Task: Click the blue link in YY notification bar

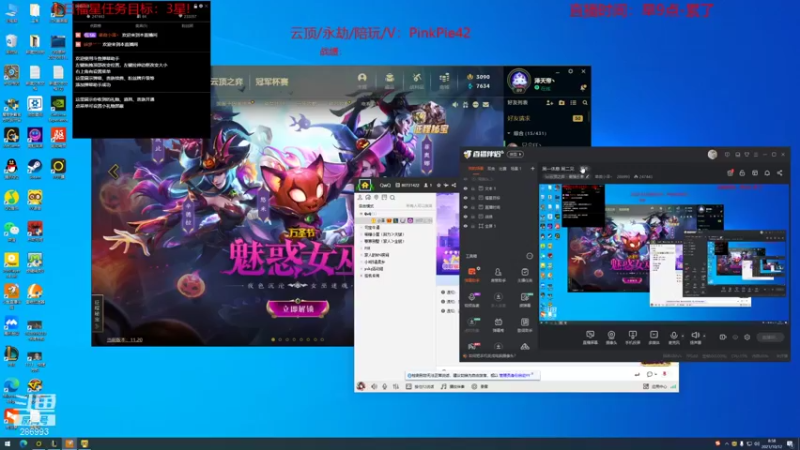Action: pos(514,375)
